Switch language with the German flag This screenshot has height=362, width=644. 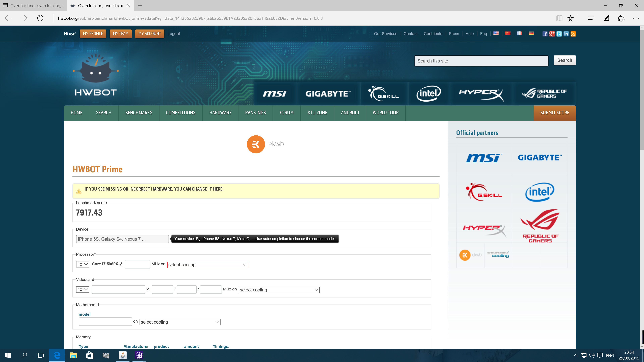pos(531,33)
